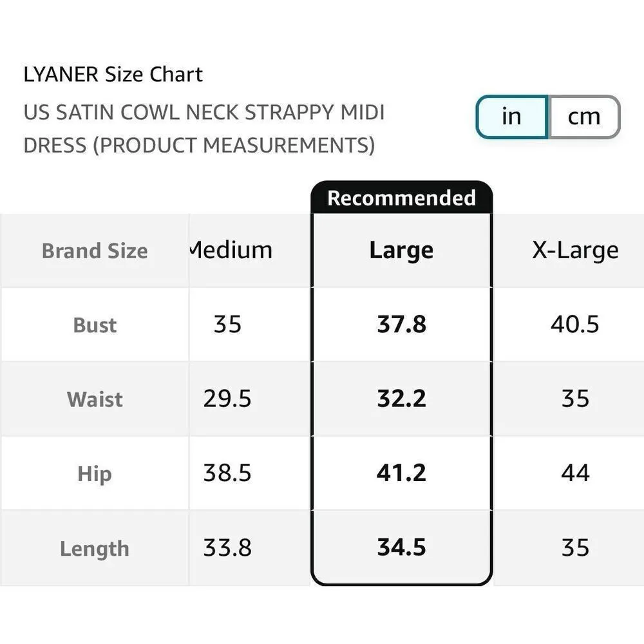Image resolution: width=644 pixels, height=644 pixels.
Task: Select the Bust row label
Action: (94, 325)
